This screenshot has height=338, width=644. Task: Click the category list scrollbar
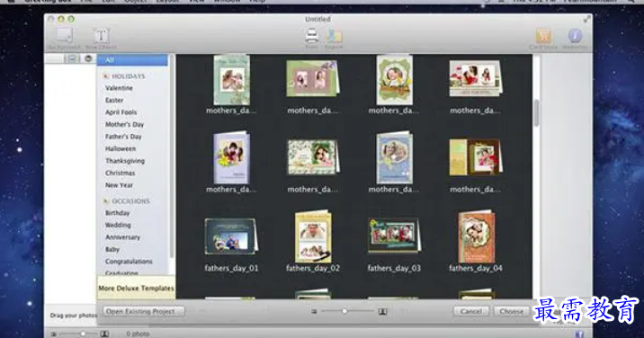point(172,156)
